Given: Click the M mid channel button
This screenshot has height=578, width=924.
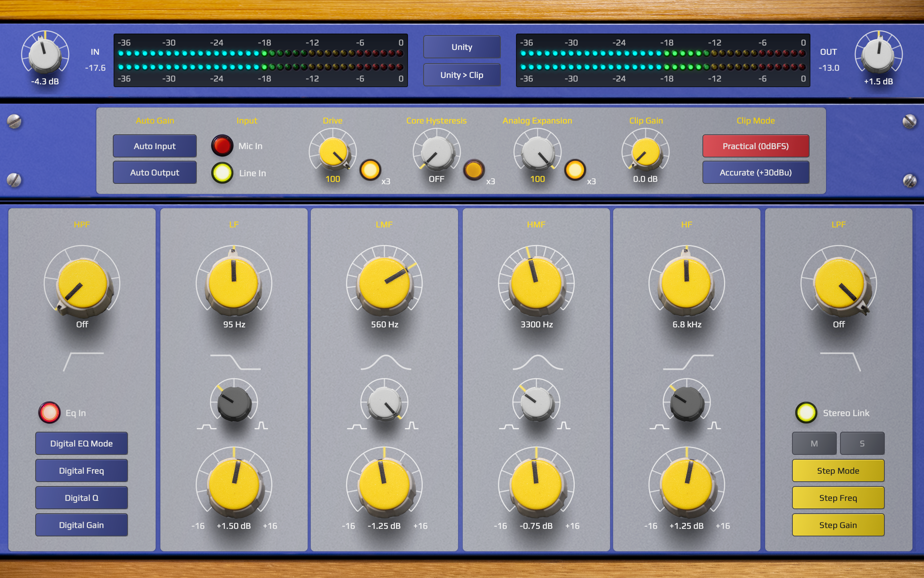Looking at the screenshot, I should point(814,443).
